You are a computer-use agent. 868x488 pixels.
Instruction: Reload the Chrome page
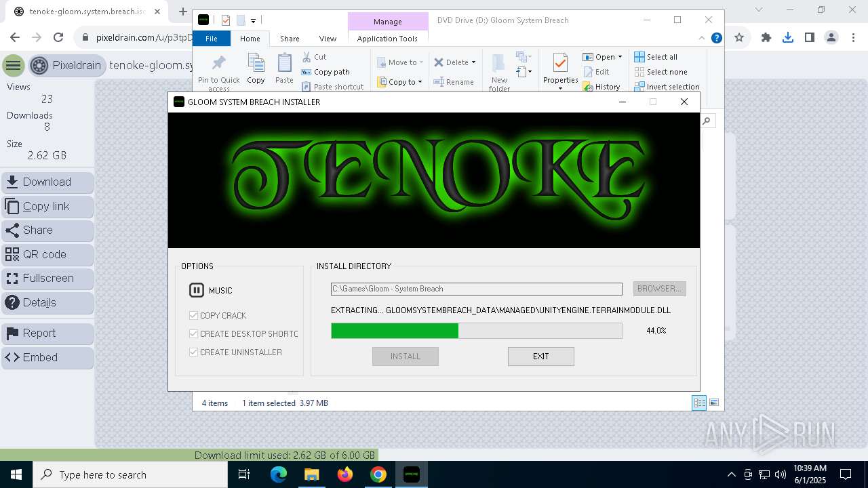click(x=58, y=38)
